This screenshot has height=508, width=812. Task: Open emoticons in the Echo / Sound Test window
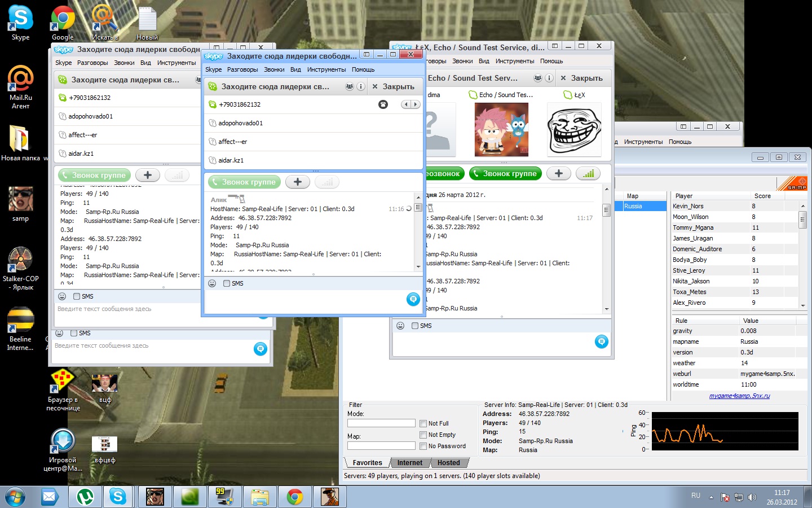pyautogui.click(x=400, y=326)
